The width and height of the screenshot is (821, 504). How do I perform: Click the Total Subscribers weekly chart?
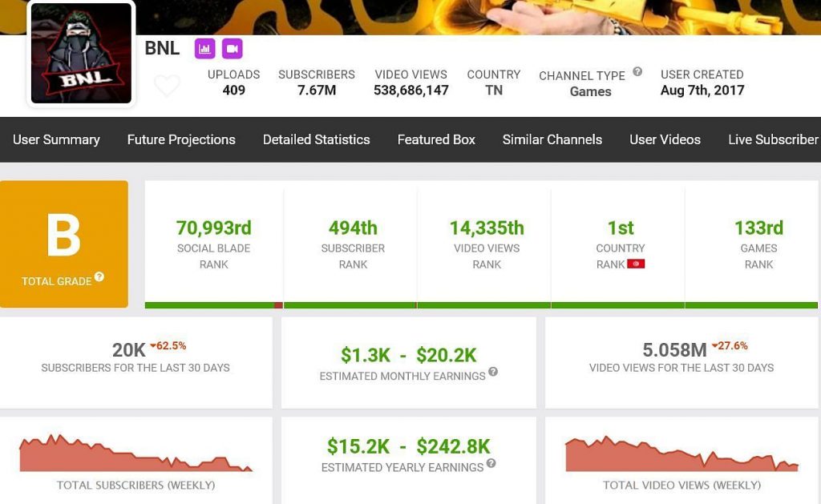[x=135, y=454]
